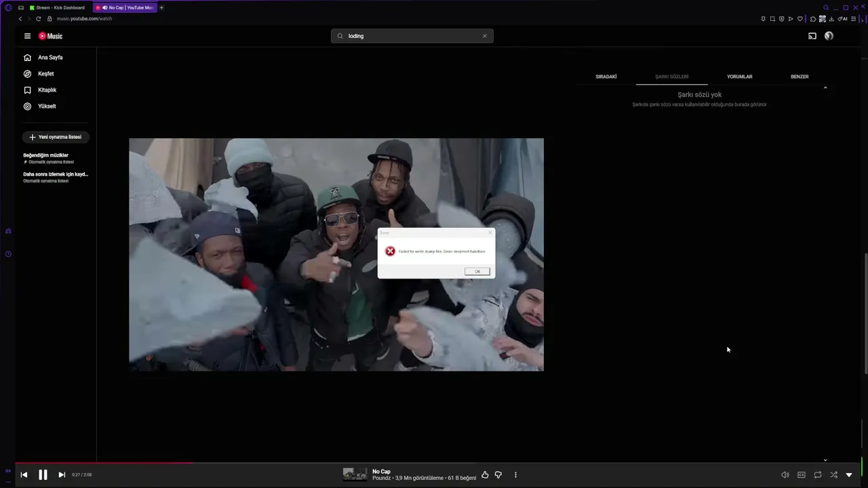Screen dimensions: 868x488
Task: Click the page vertical scrollbar
Action: [865, 314]
